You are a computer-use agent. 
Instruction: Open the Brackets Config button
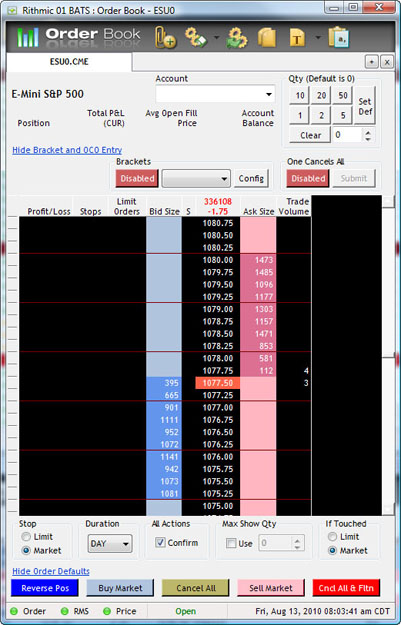pyautogui.click(x=251, y=178)
